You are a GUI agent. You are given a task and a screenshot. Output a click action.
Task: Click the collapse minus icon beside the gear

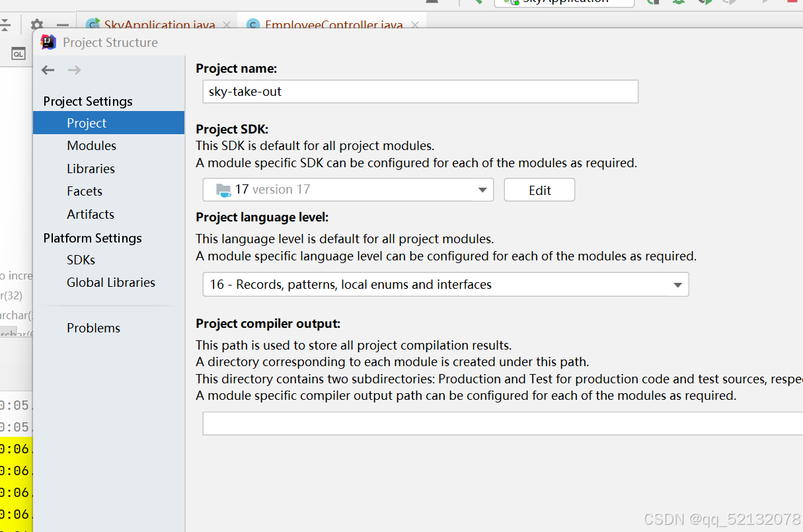click(62, 26)
